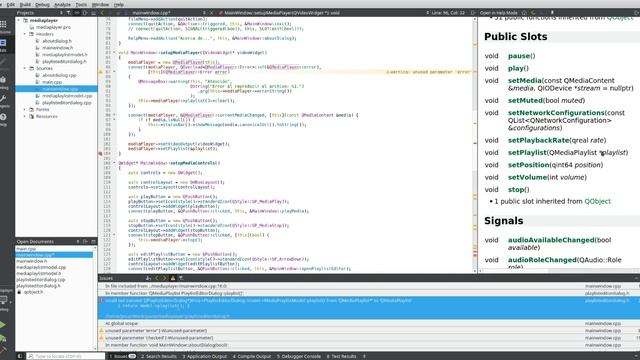Open setPlaylist documentation link
Viewport: 640px width, 360px height.
pos(527,153)
